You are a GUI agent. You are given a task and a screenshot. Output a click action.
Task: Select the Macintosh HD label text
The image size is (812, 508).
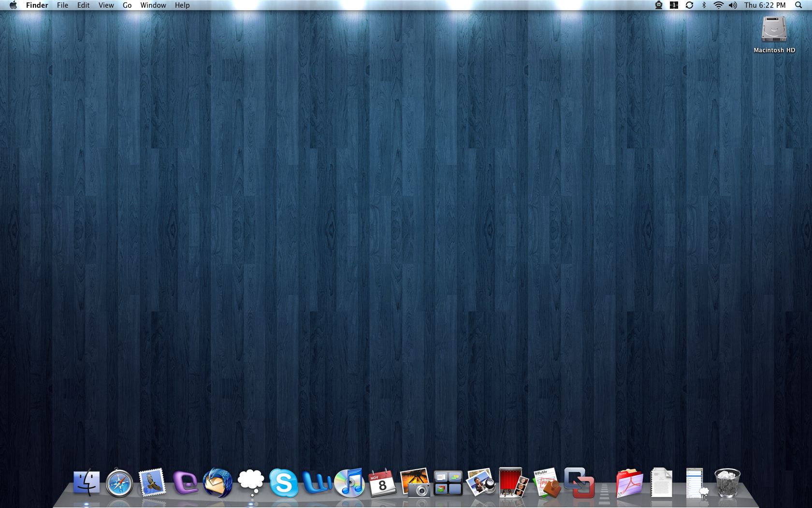774,50
